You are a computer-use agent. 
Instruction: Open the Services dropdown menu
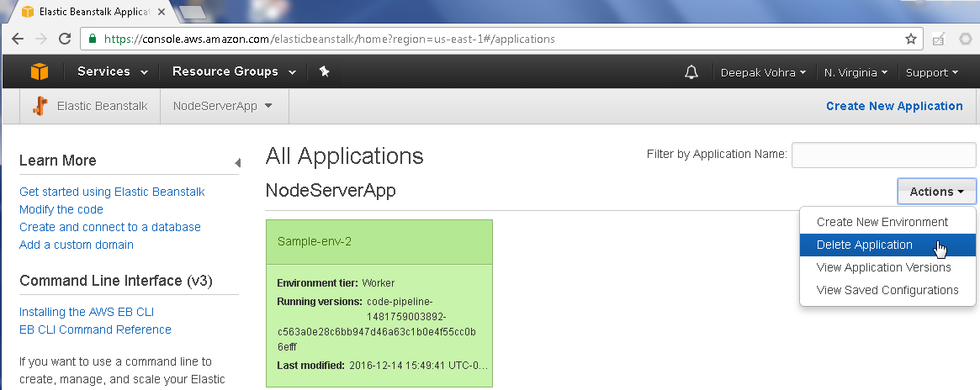[x=113, y=71]
